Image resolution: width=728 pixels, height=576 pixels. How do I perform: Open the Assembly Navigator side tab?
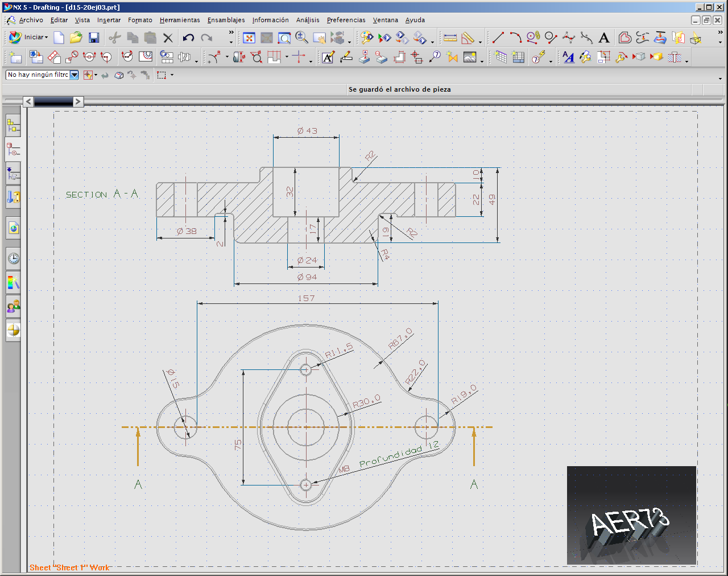click(14, 126)
